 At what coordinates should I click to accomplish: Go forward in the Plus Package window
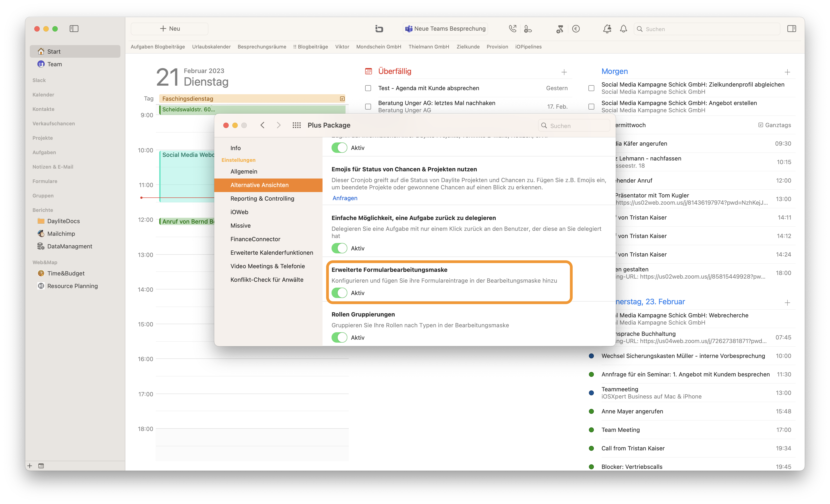tap(279, 125)
